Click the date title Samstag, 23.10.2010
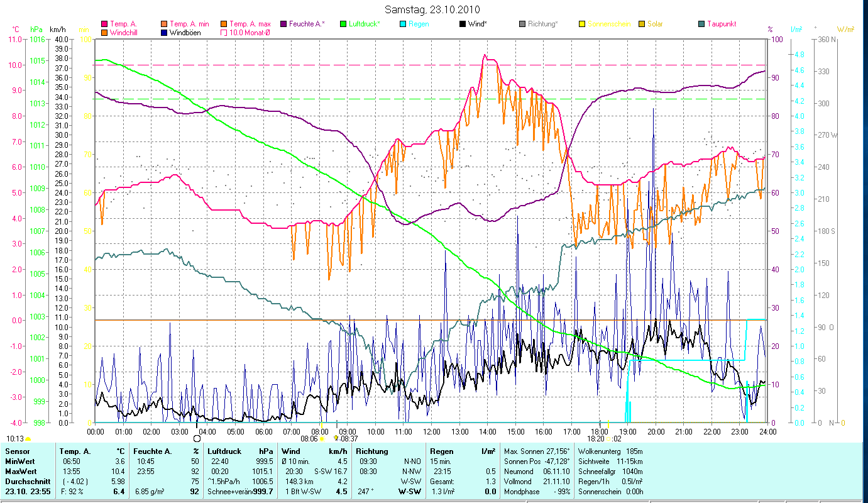868x503 pixels. coord(432,9)
